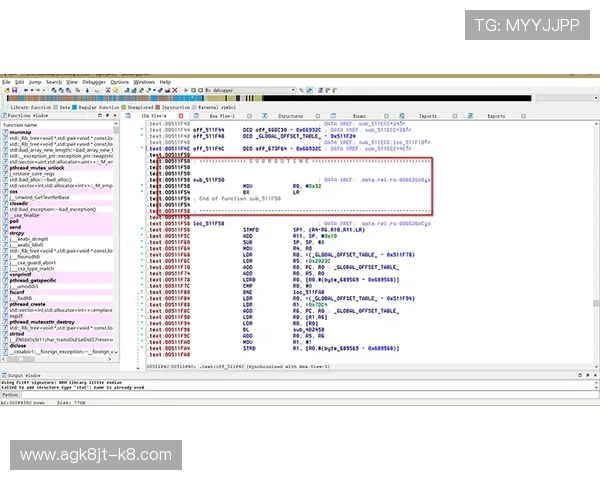Select the 'vsnprintf' function row
600x480 pixels.
pyautogui.click(x=57, y=274)
